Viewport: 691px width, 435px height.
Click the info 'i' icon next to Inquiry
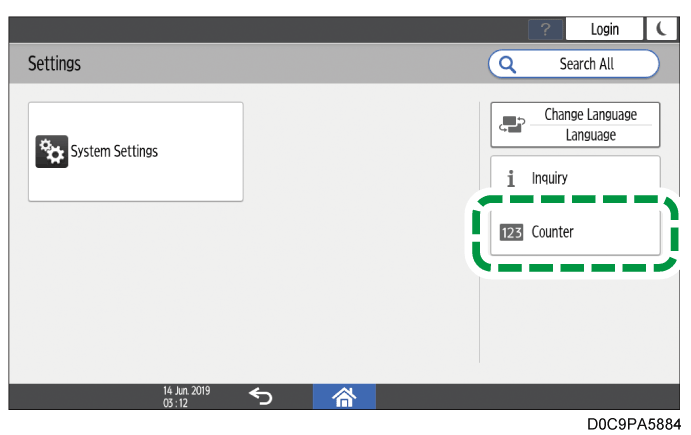511,179
